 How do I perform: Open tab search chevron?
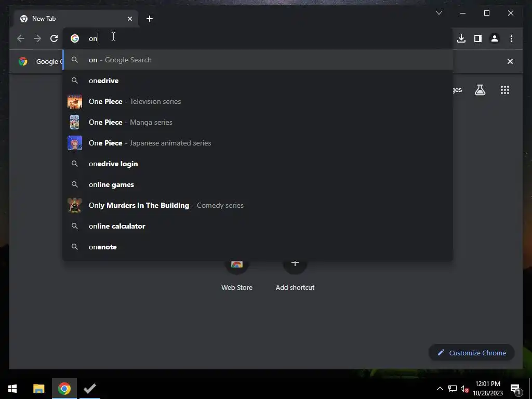(438, 13)
